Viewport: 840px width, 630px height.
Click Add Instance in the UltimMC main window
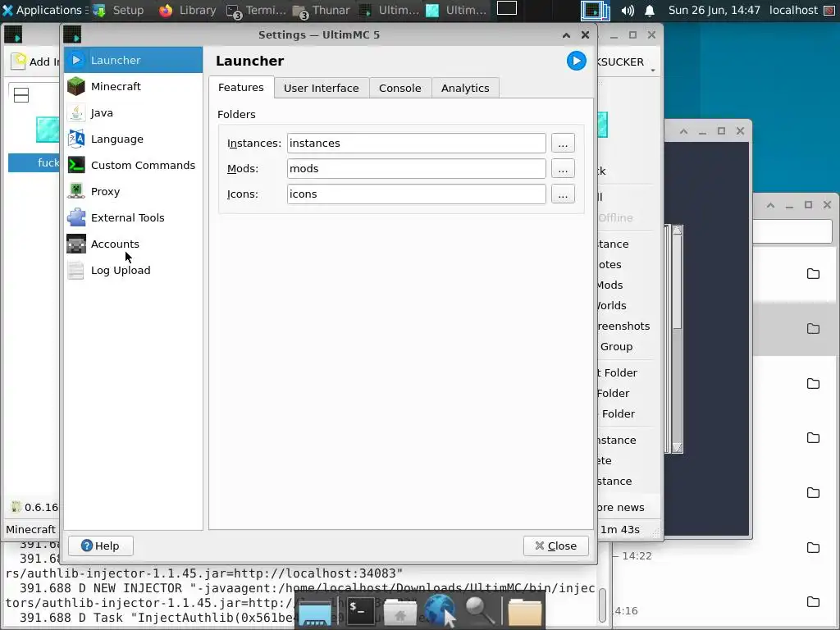coord(36,62)
